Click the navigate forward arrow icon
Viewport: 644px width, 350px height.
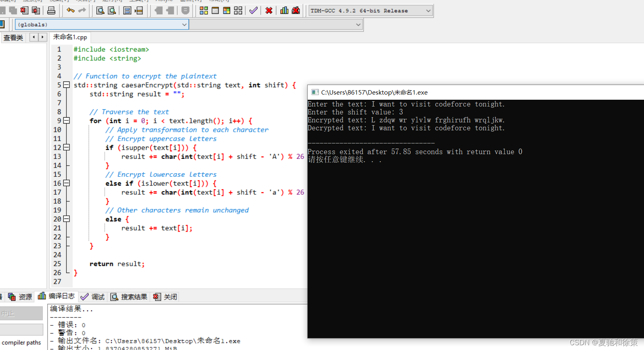point(170,10)
